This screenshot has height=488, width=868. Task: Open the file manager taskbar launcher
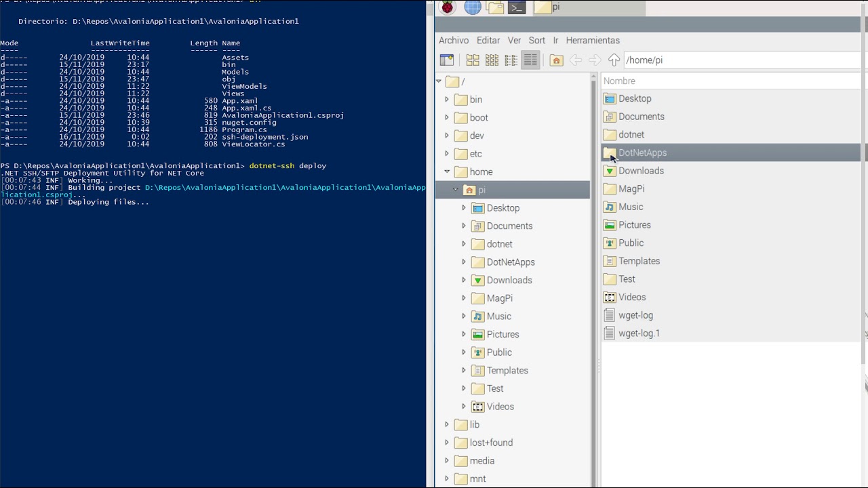tap(496, 7)
